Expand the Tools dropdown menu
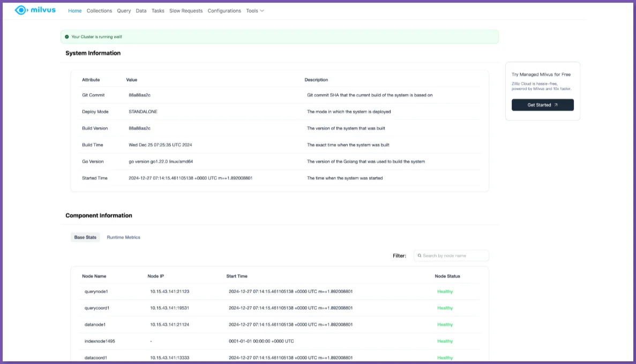Image resolution: width=636 pixels, height=364 pixels. 255,11
